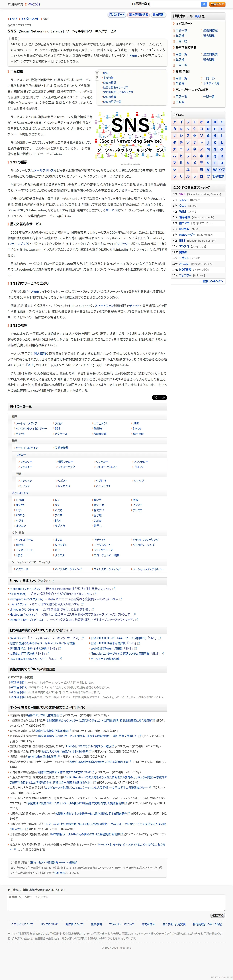The width and height of the screenshot is (233, 980).
Task: Open the 個人情報 inline link
Action: [x=40, y=354]
